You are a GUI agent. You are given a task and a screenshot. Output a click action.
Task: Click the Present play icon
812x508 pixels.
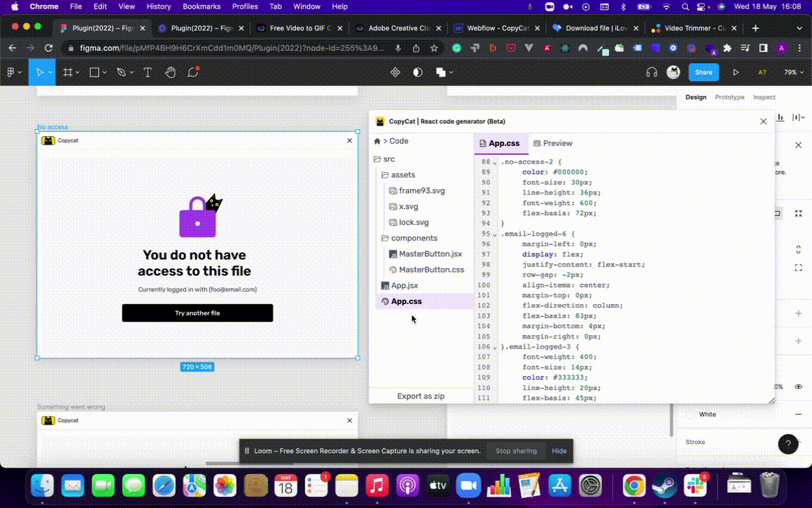[735, 73]
